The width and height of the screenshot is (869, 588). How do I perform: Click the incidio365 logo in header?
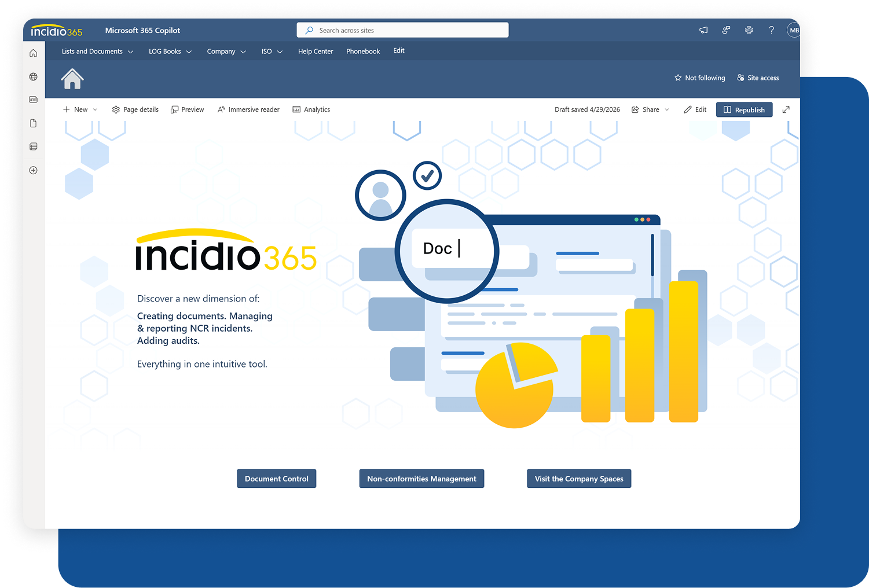pos(57,31)
